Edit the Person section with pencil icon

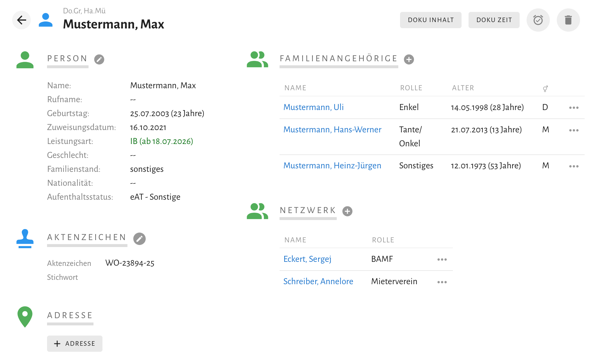99,60
